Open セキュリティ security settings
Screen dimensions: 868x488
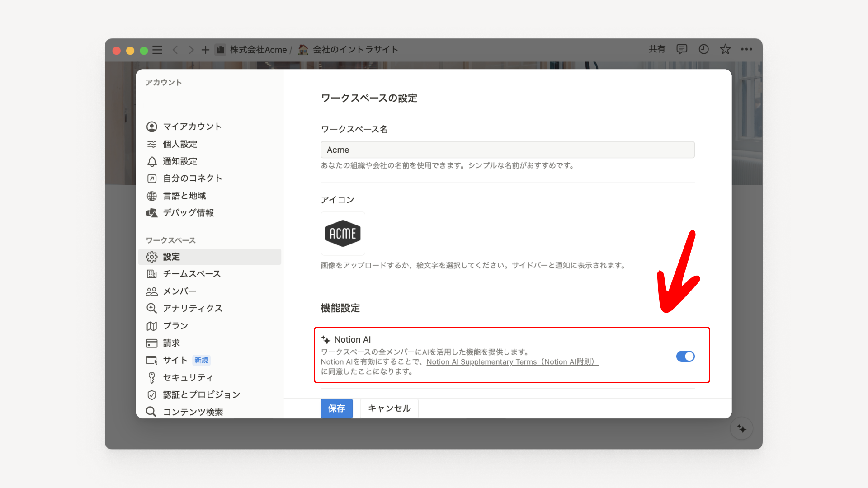[188, 378]
